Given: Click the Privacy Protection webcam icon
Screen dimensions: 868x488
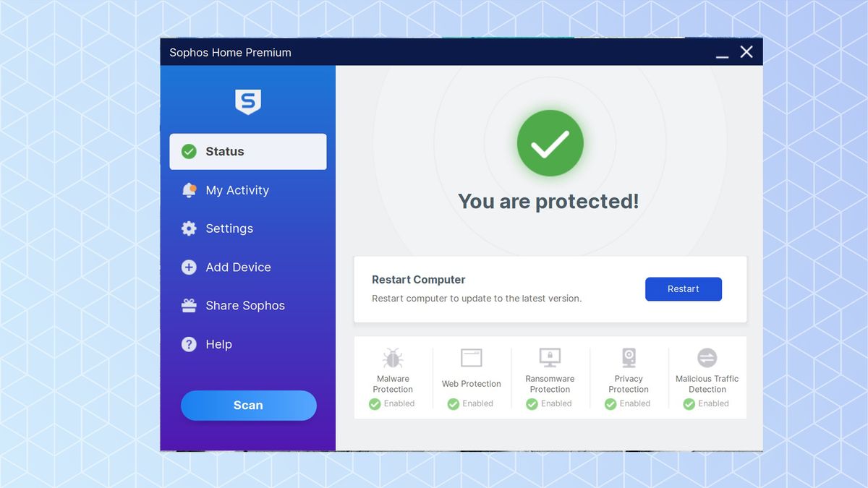Looking at the screenshot, I should click(x=628, y=357).
